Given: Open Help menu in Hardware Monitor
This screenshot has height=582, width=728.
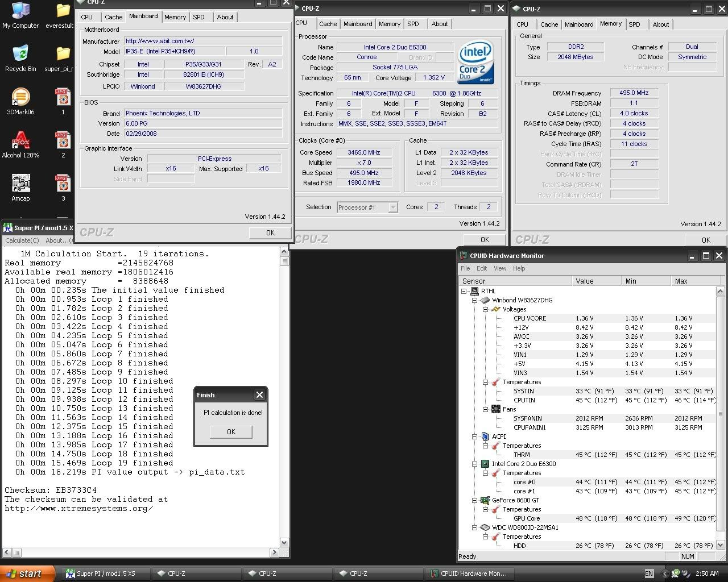Looking at the screenshot, I should (x=519, y=268).
